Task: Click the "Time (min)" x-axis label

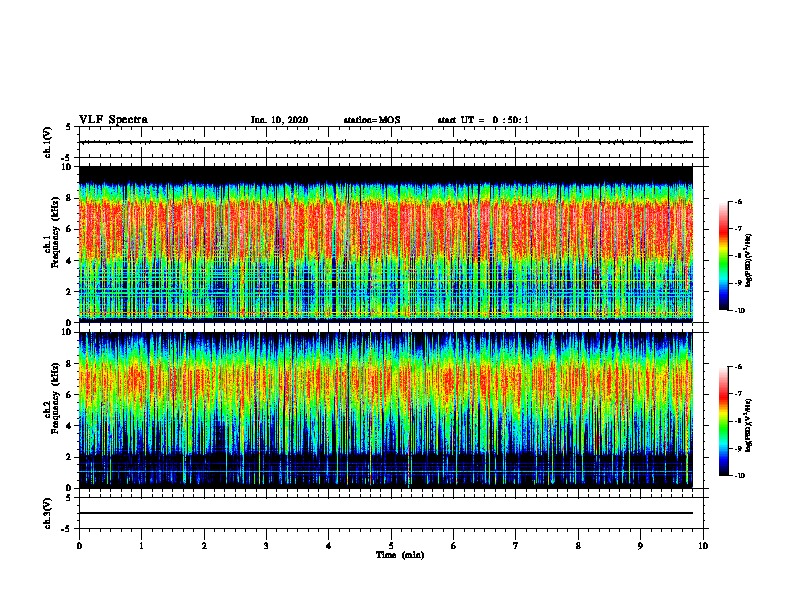Action: coord(400,555)
